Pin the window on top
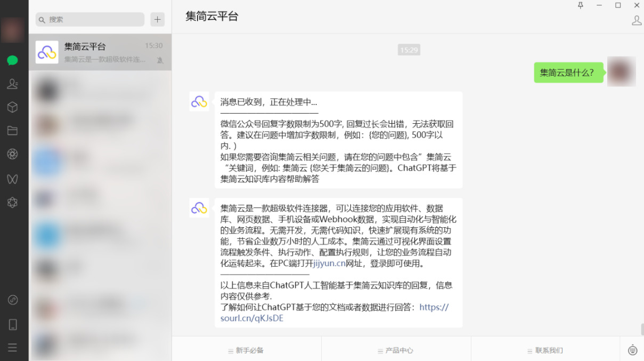 pos(581,5)
